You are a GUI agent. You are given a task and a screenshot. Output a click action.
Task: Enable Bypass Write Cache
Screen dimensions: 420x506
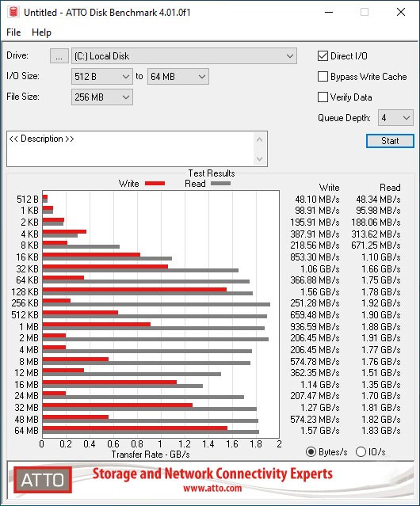point(323,77)
